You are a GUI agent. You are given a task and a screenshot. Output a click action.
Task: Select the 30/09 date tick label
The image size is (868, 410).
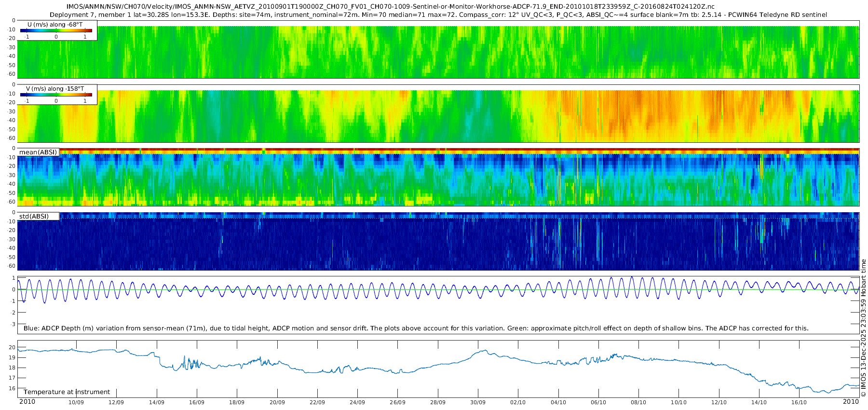tap(477, 402)
